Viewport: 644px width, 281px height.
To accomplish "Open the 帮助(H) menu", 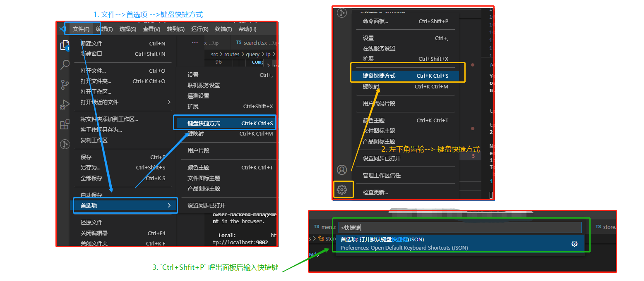I will pyautogui.click(x=248, y=29).
